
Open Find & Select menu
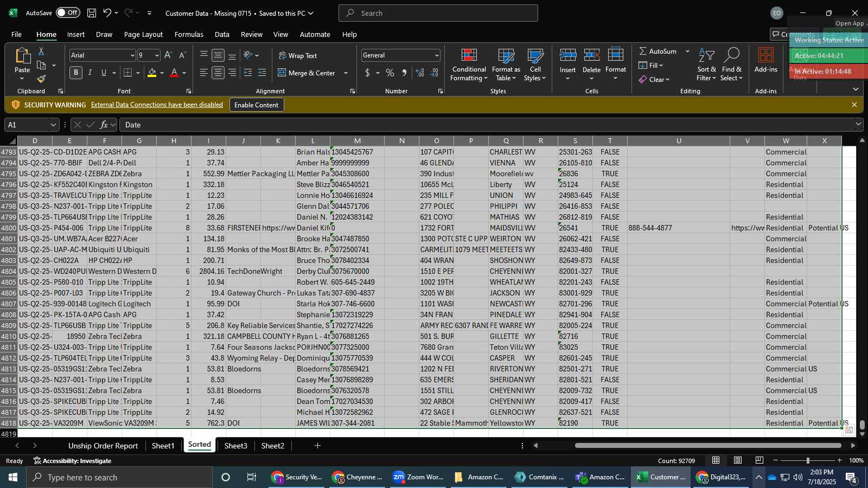(x=732, y=65)
